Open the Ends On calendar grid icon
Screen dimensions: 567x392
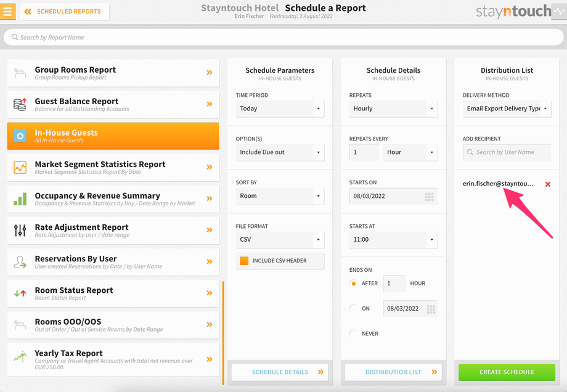click(431, 309)
